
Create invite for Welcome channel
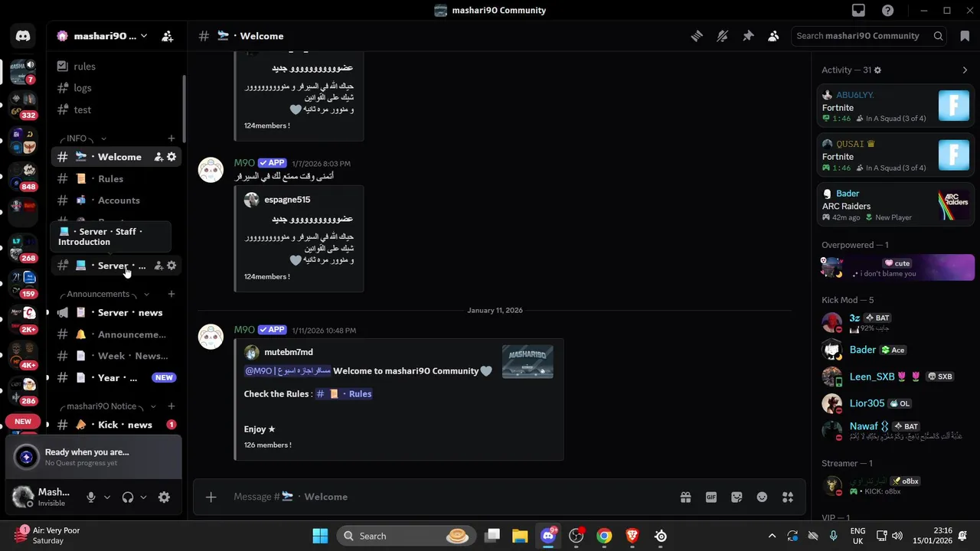(158, 157)
